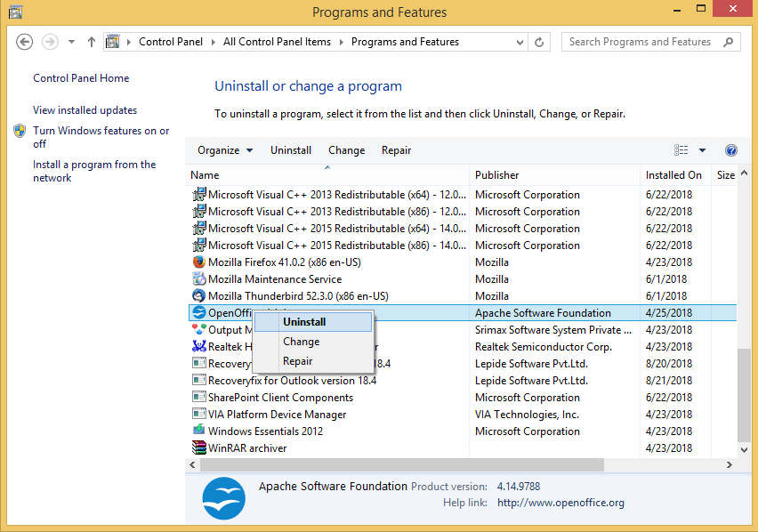758x532 pixels.
Task: Select the Windows Essentials 2012 row text
Action: [x=265, y=431]
